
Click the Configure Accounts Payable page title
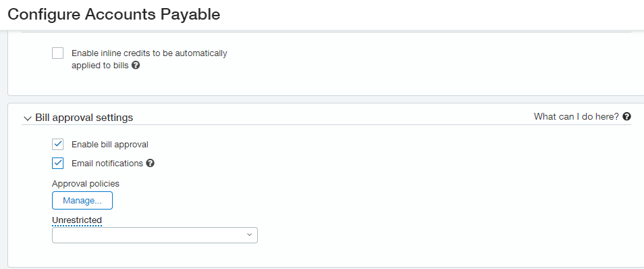click(114, 14)
